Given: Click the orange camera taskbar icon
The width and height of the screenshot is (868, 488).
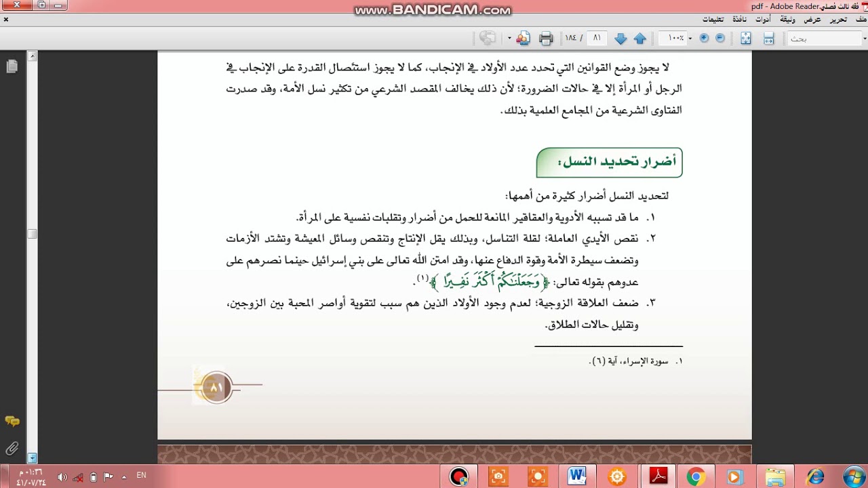Looking at the screenshot, I should 498,476.
